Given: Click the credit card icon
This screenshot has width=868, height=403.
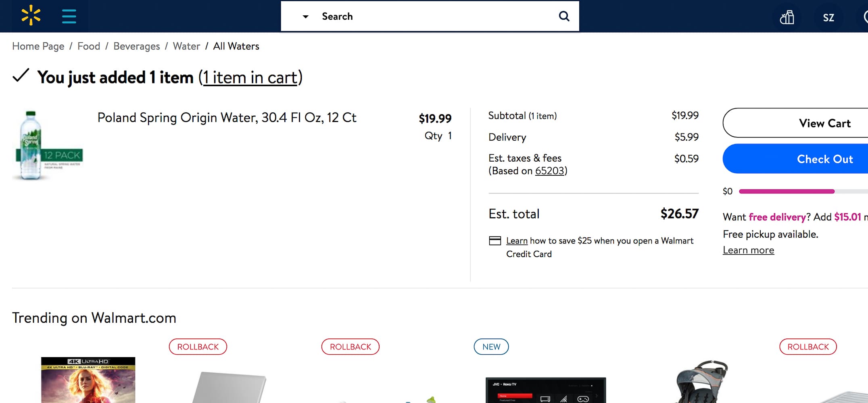Looking at the screenshot, I should tap(495, 241).
